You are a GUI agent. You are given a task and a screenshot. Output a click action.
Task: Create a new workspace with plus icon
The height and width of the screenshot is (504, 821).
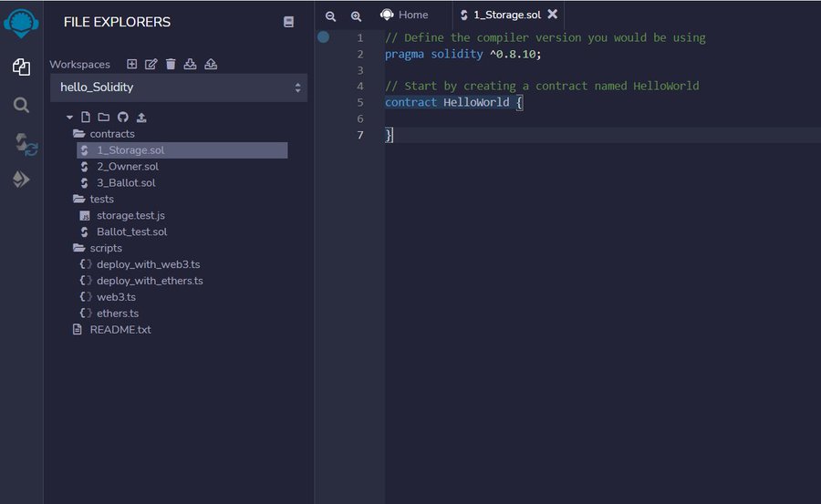(x=132, y=64)
